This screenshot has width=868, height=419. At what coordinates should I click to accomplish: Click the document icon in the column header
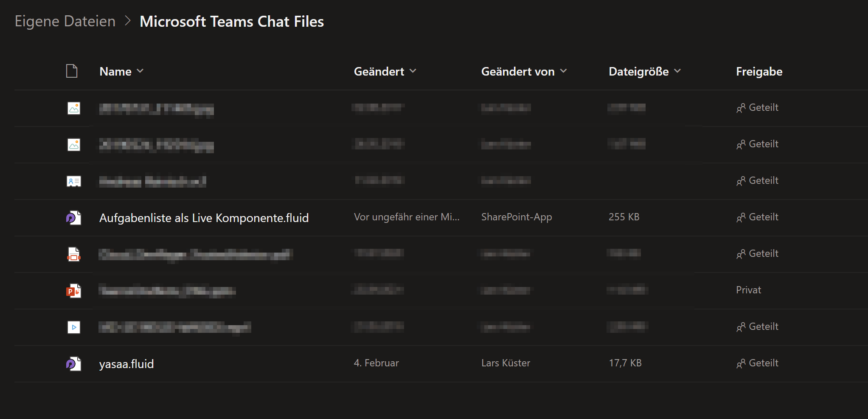click(72, 71)
